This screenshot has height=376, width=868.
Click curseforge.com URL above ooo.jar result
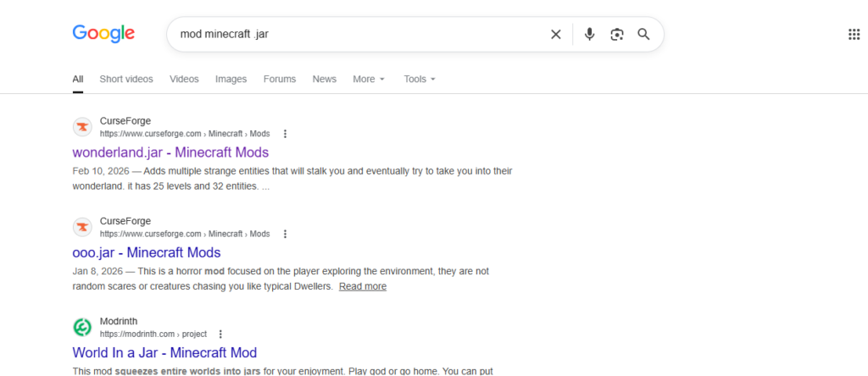185,234
